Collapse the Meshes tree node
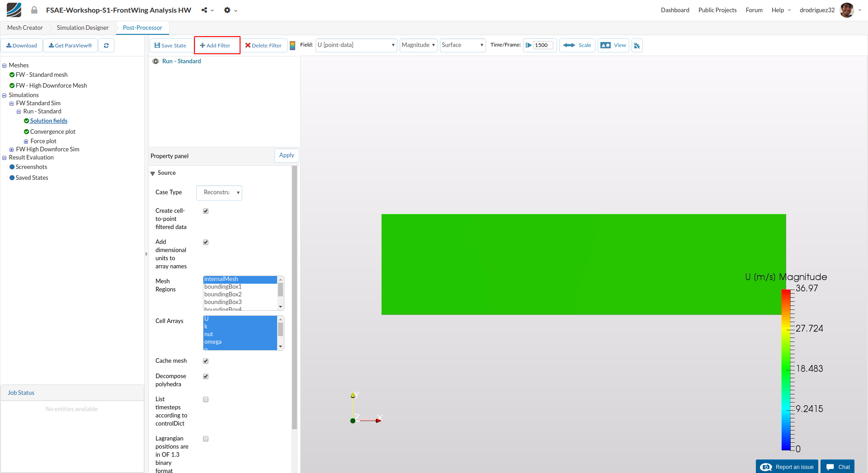The height and width of the screenshot is (473, 868). coord(5,66)
